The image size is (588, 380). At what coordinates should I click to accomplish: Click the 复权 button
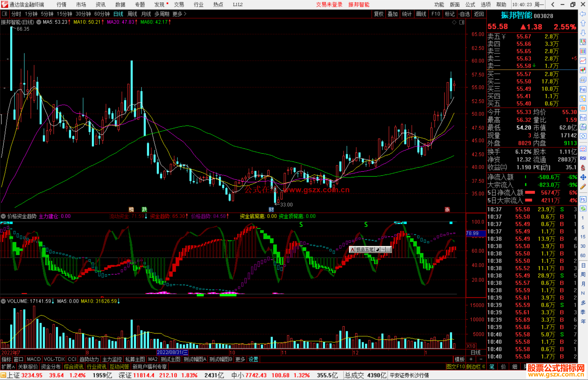point(379,14)
